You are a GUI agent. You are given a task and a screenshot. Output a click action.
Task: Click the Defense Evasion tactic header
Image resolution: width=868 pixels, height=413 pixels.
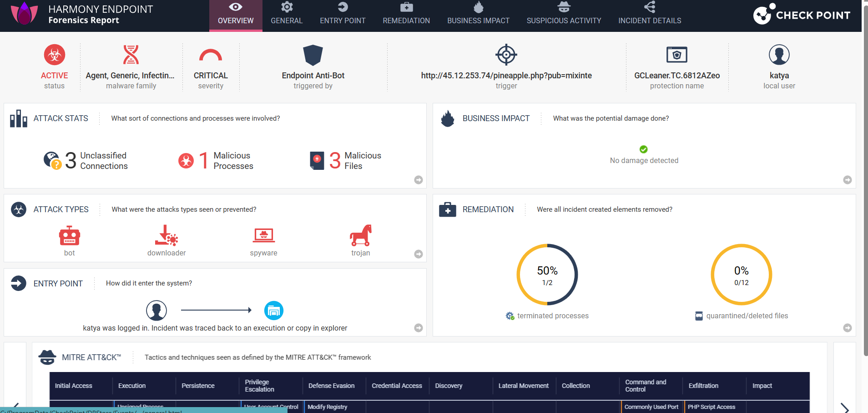[332, 386]
